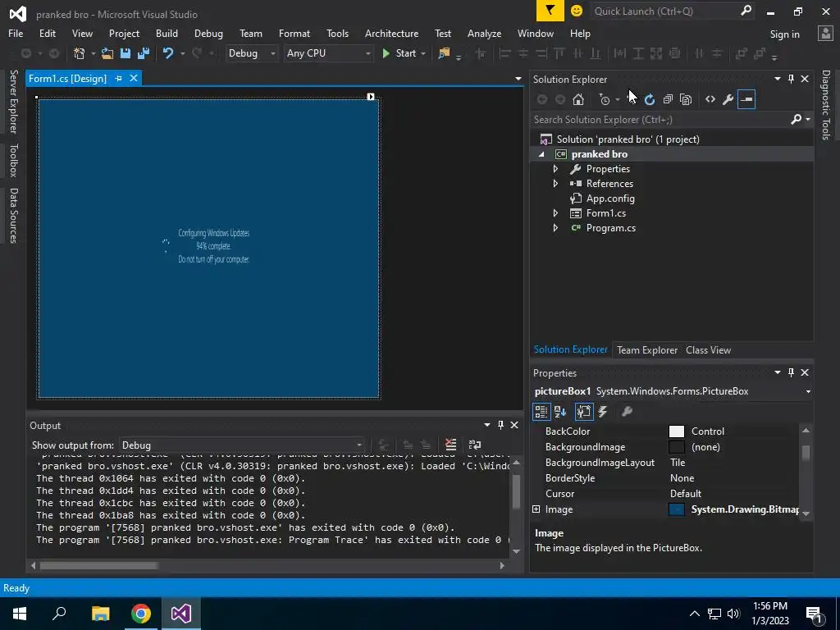This screenshot has height=630, width=840.
Task: Open the Start button dropdown arrow
Action: [x=423, y=53]
